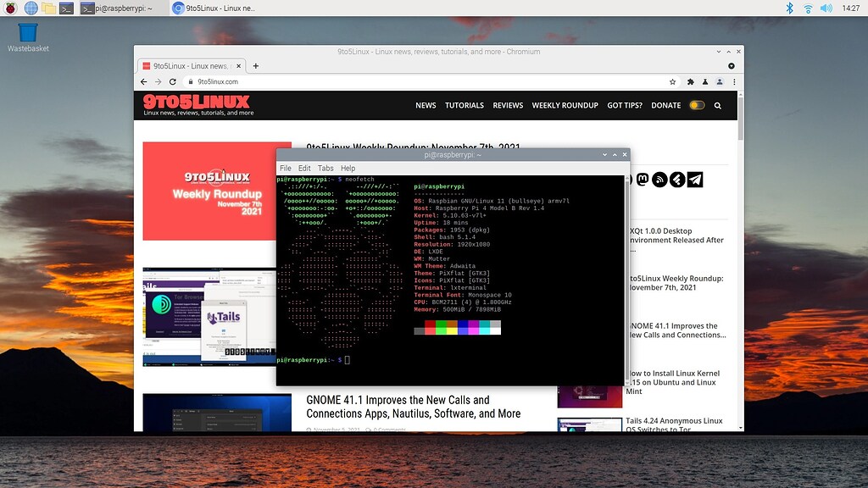Select the WEEKLY ROUNDUP nav item
868x488 pixels.
click(565, 105)
